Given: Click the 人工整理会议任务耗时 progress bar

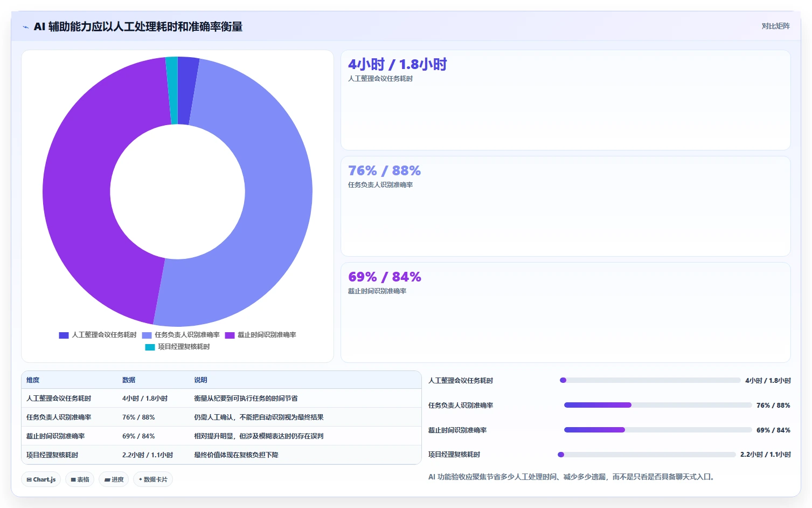Looking at the screenshot, I should (650, 380).
